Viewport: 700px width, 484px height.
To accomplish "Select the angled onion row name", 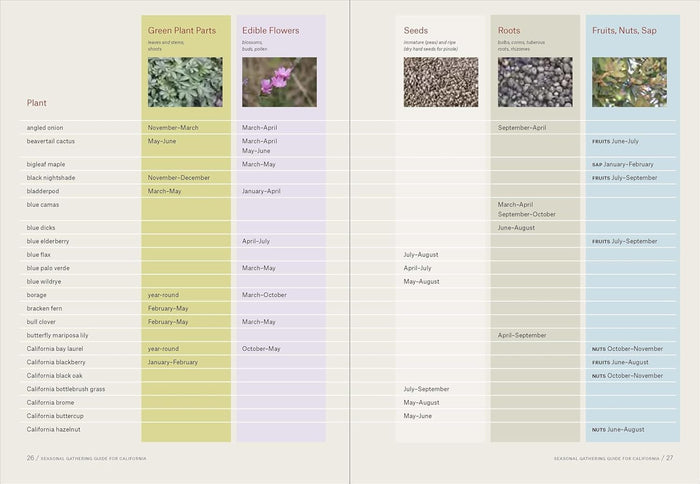I will (45, 128).
